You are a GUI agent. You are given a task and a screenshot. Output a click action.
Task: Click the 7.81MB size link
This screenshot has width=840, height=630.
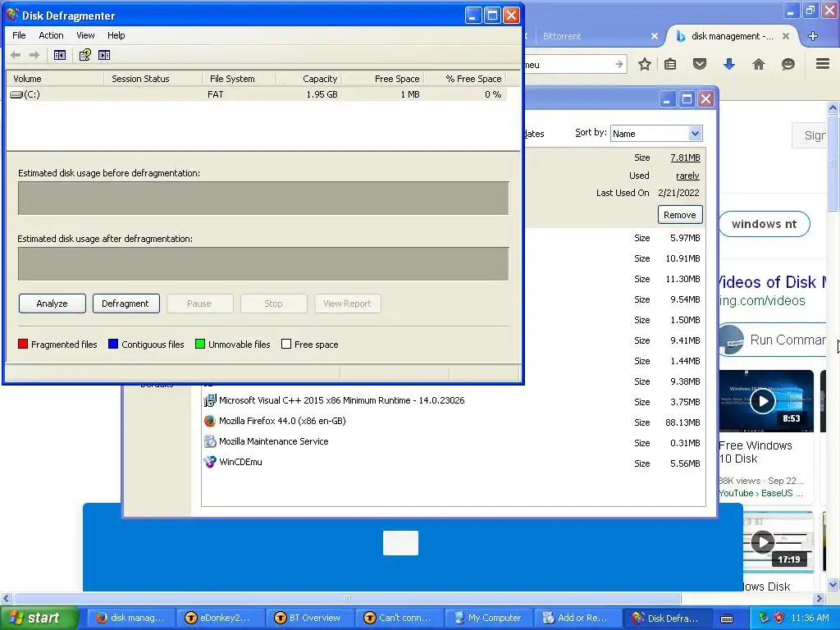click(x=685, y=157)
